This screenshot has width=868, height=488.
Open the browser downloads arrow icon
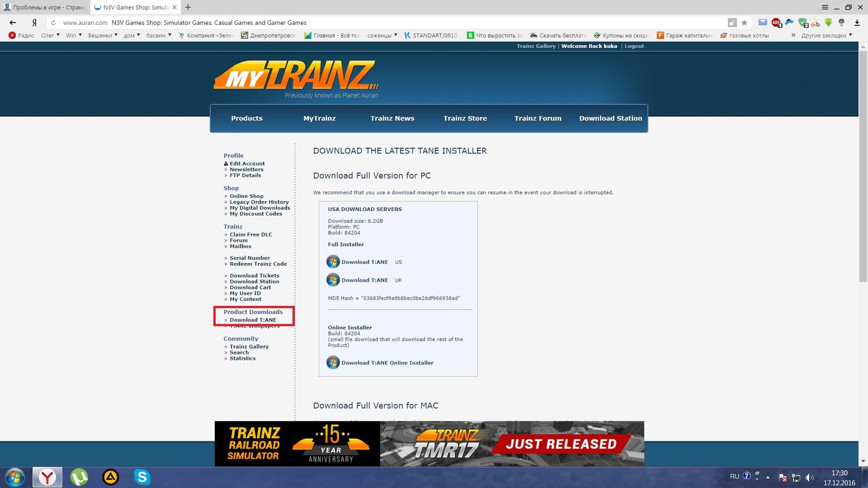point(857,23)
